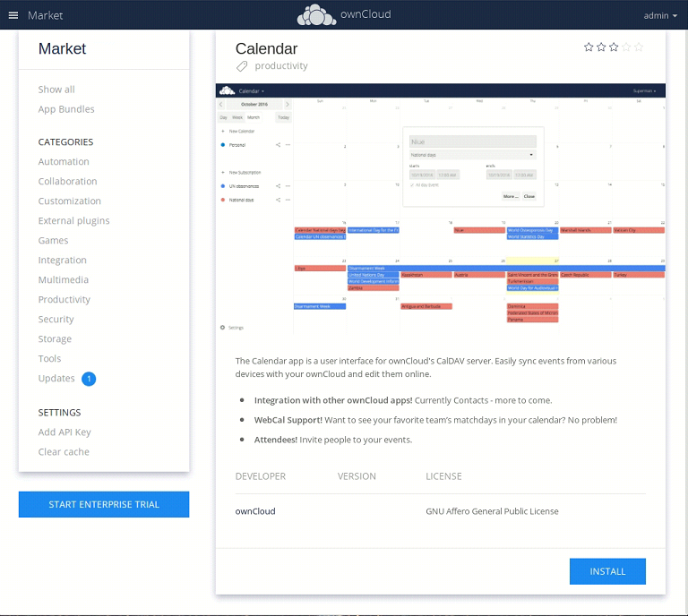Click the ownCloud developer name
Image resolution: width=688 pixels, height=616 pixels.
[255, 511]
